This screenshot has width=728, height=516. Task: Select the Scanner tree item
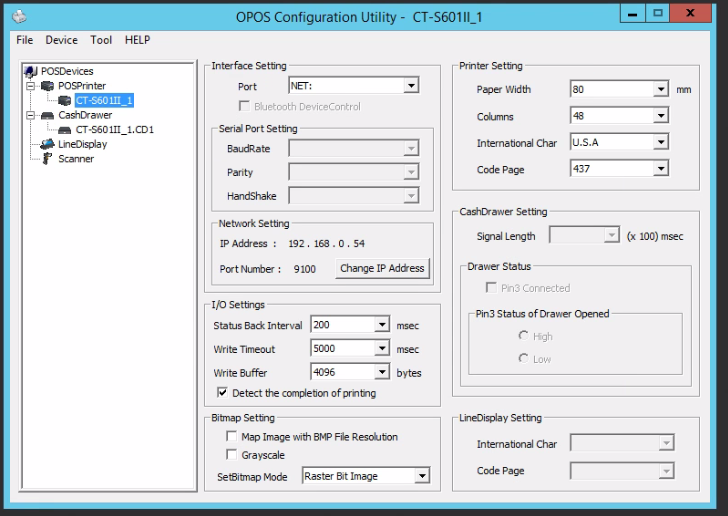tap(76, 159)
